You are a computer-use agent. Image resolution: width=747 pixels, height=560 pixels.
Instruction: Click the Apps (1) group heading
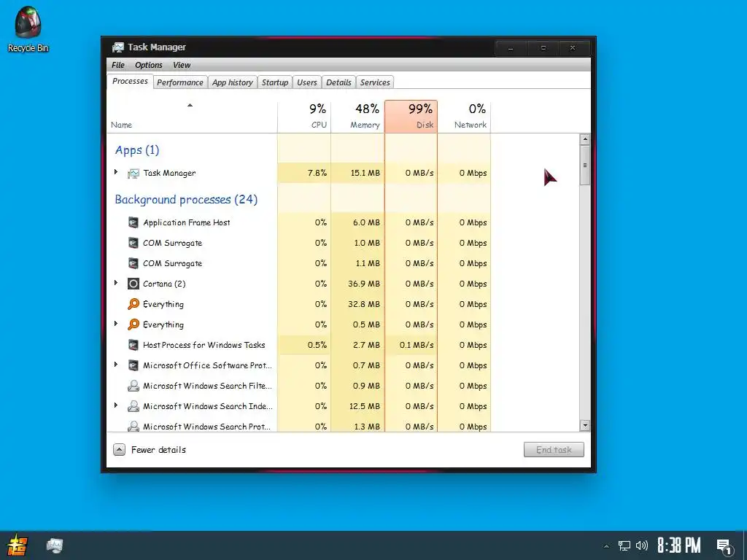pos(137,150)
